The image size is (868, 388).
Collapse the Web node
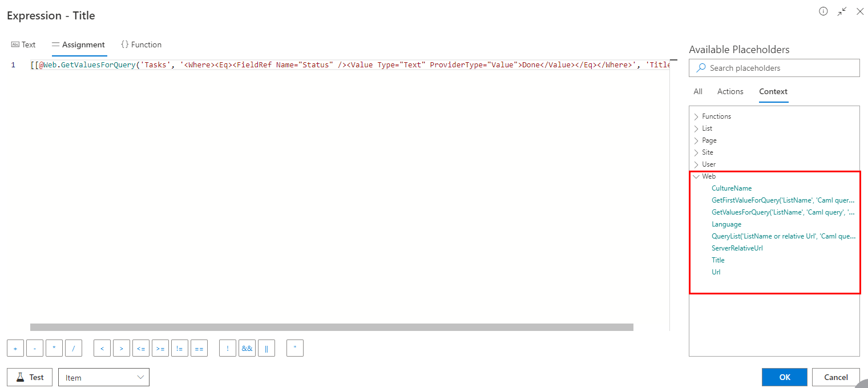tap(696, 176)
